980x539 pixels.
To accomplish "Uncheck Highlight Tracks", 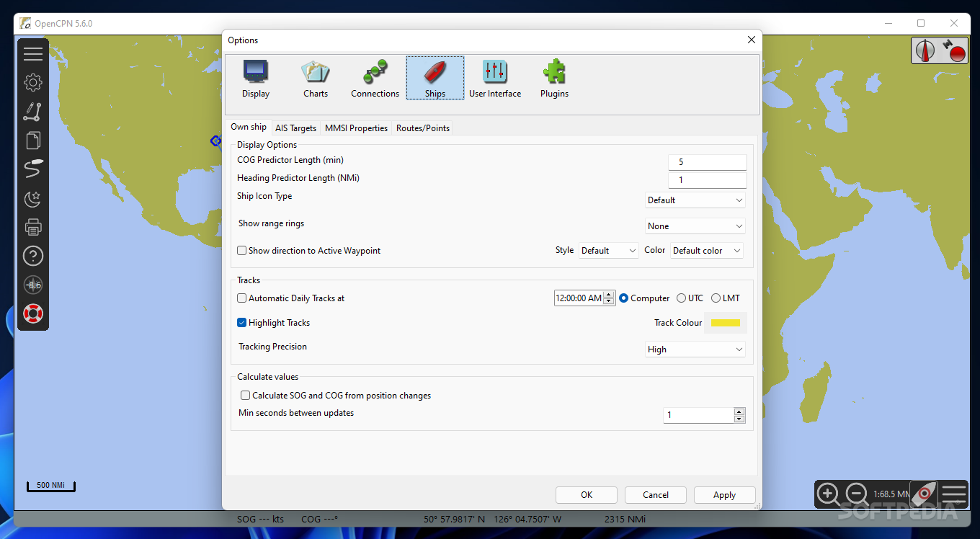I will pyautogui.click(x=242, y=323).
